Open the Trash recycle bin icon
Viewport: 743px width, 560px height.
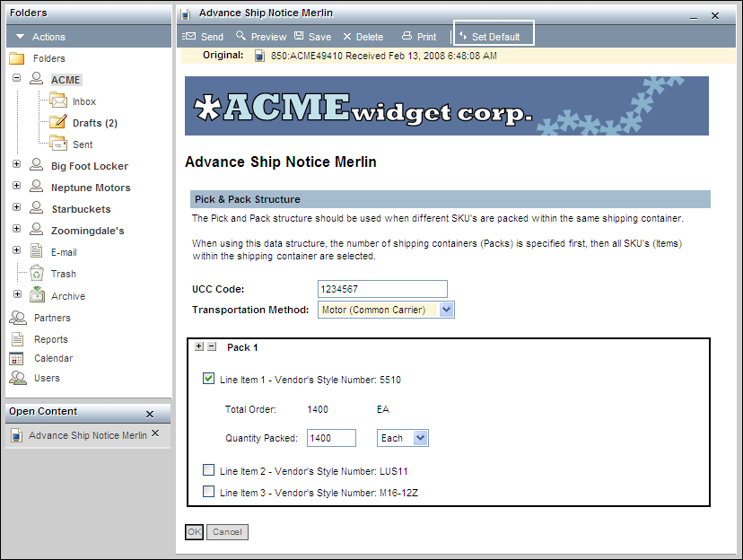tap(37, 273)
